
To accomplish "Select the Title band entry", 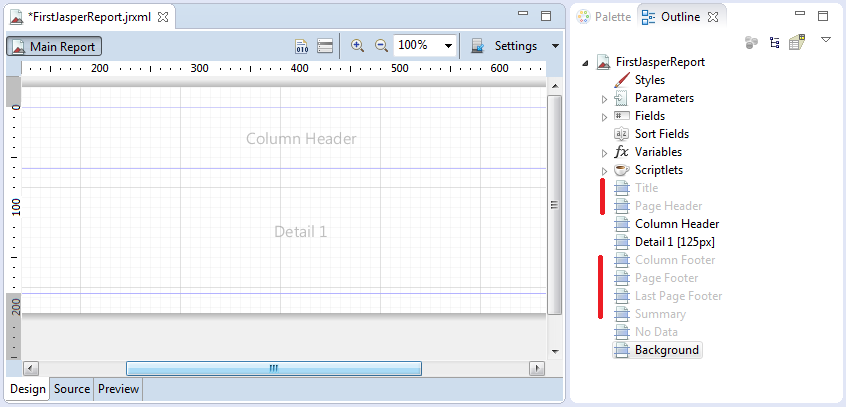I will [x=646, y=188].
